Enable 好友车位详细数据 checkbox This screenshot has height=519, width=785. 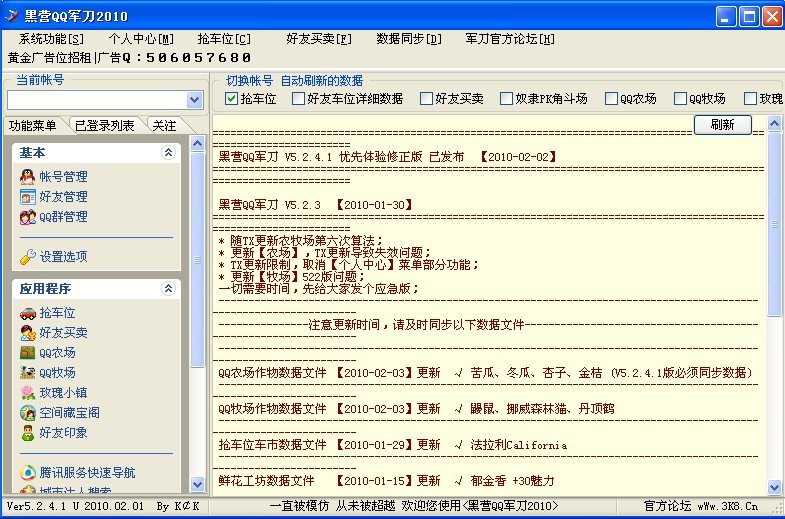298,99
